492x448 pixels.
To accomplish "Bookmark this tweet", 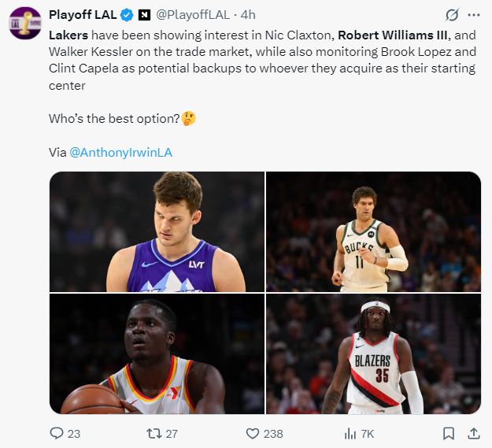I will click(448, 433).
